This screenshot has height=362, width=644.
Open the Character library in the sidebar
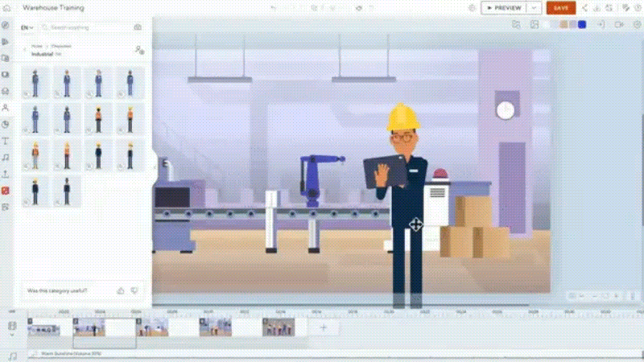pos(6,108)
